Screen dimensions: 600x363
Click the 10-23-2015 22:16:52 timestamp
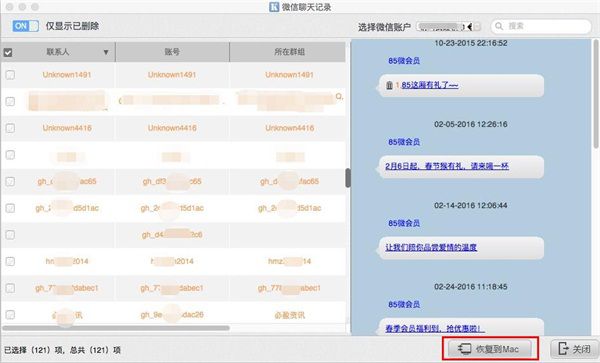[x=471, y=43]
